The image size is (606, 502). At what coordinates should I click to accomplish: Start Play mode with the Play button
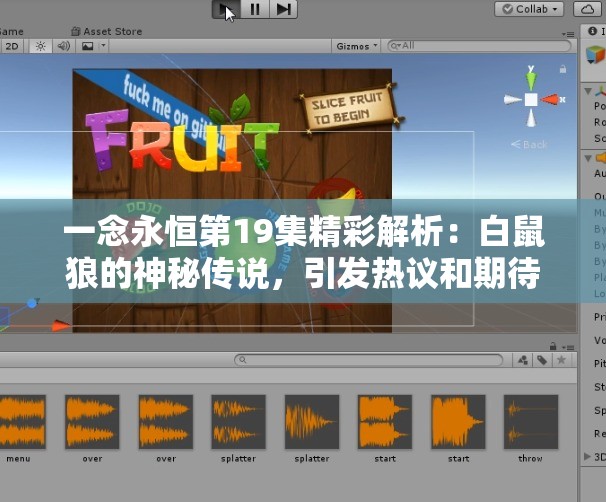tap(226, 9)
